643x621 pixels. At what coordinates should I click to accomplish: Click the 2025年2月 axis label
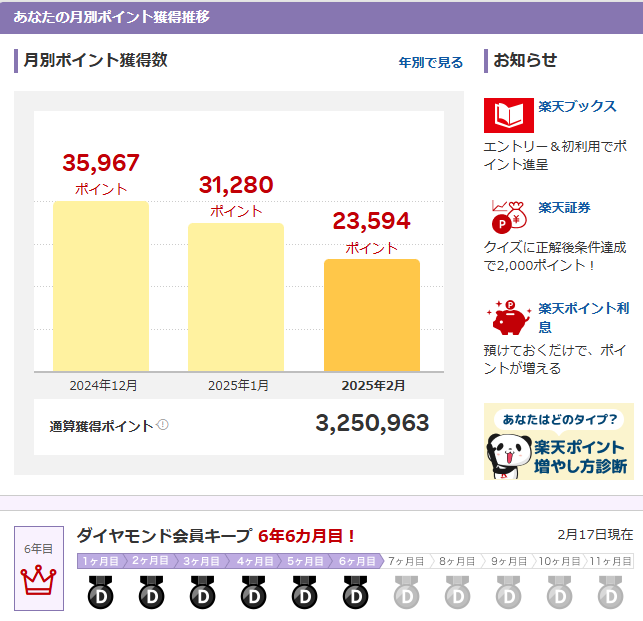373,386
